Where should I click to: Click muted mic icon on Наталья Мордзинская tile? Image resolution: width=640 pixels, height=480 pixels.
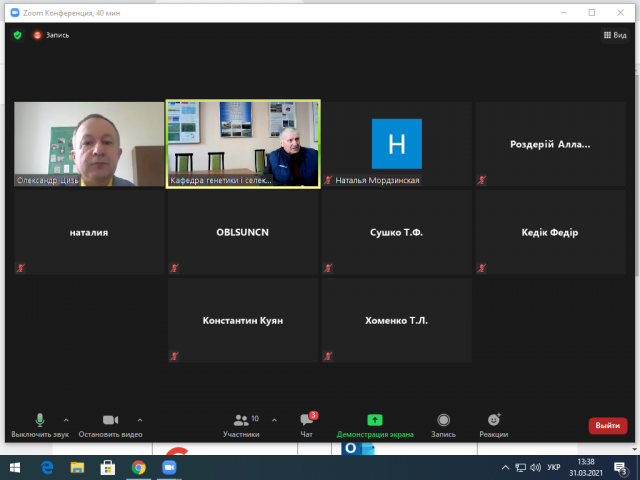pos(328,180)
